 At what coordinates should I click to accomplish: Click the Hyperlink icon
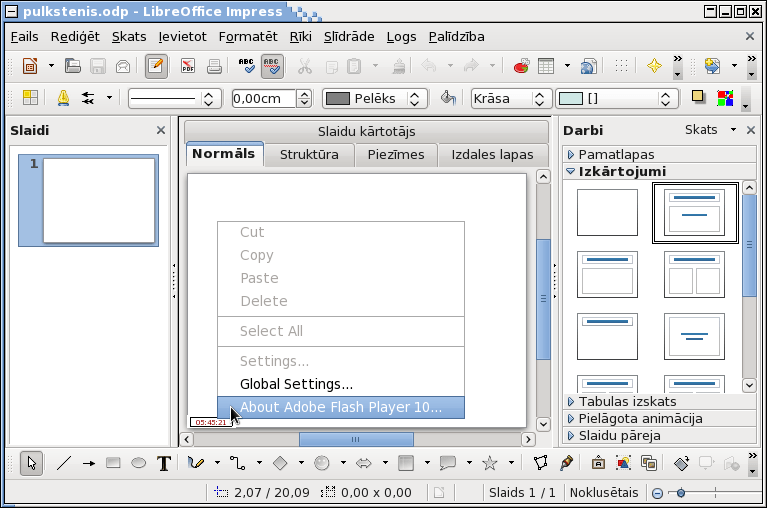pyautogui.click(x=588, y=66)
